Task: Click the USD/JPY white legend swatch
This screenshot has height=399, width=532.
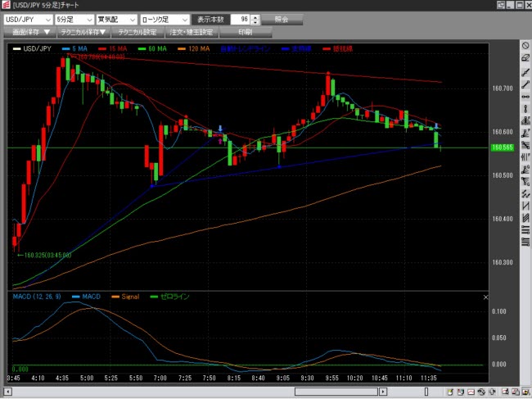Action: coord(16,49)
